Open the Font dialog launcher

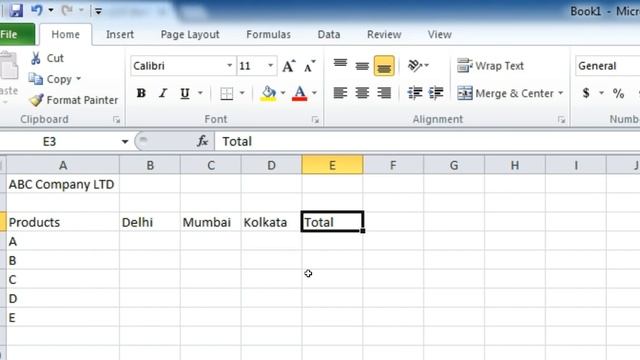[315, 120]
